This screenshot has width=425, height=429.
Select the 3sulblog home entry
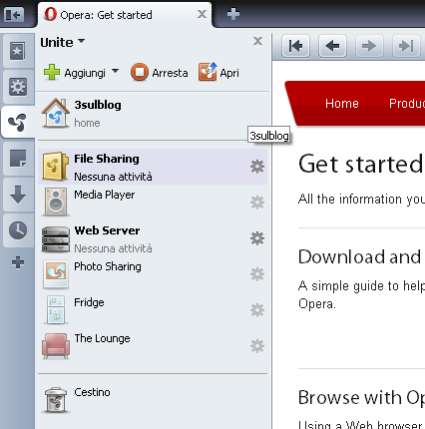click(153, 114)
